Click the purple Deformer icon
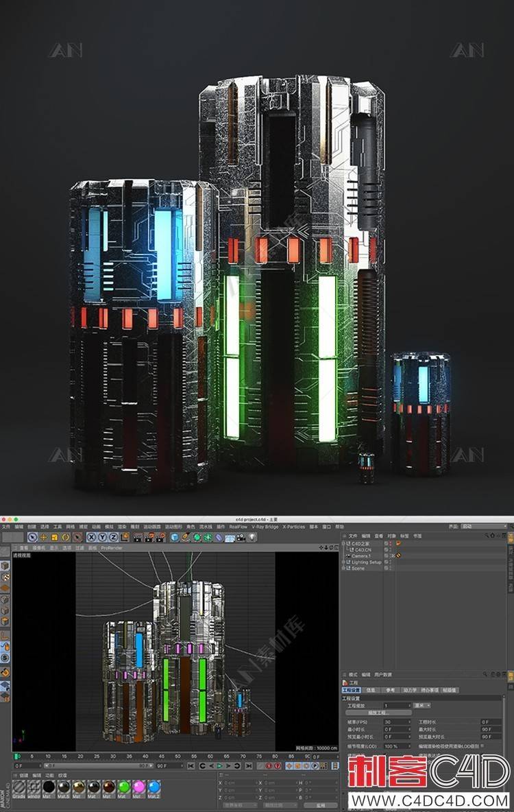Image resolution: width=514 pixels, height=812 pixels. (219, 538)
